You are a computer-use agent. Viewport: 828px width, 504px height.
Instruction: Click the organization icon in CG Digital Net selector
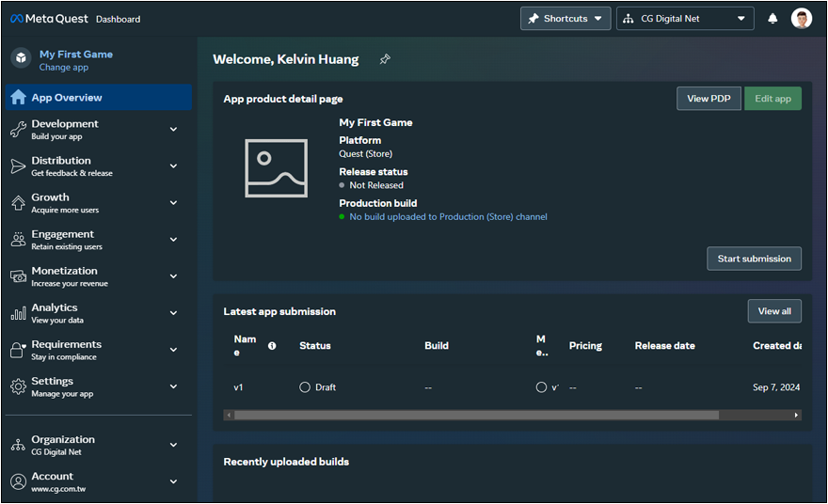point(628,19)
